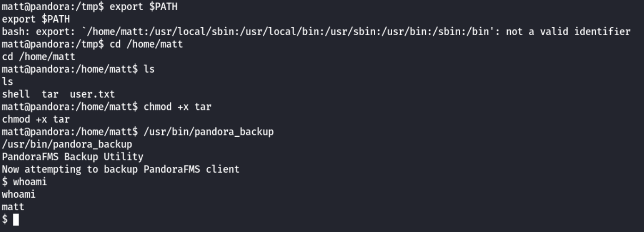Click the echoed 'whoami' line without prompt
644x232 pixels.
(x=18, y=194)
